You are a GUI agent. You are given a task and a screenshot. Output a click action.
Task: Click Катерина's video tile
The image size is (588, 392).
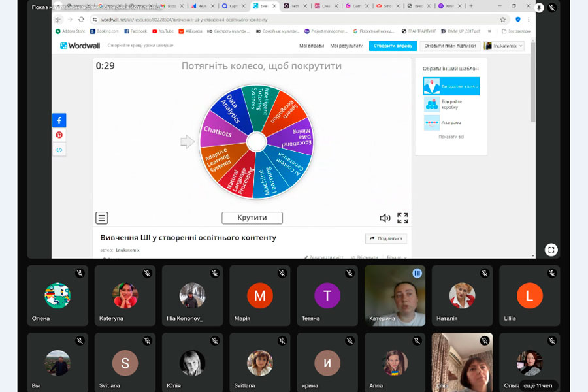[x=395, y=295]
